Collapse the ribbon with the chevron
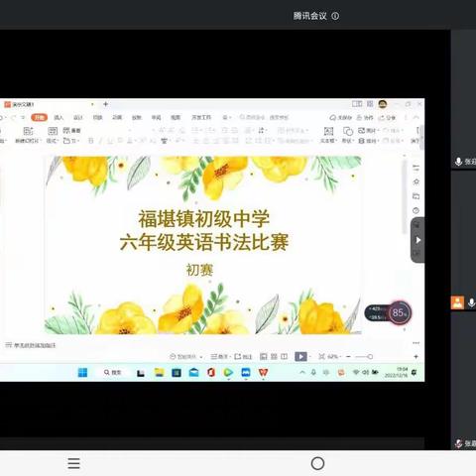 pos(416,118)
